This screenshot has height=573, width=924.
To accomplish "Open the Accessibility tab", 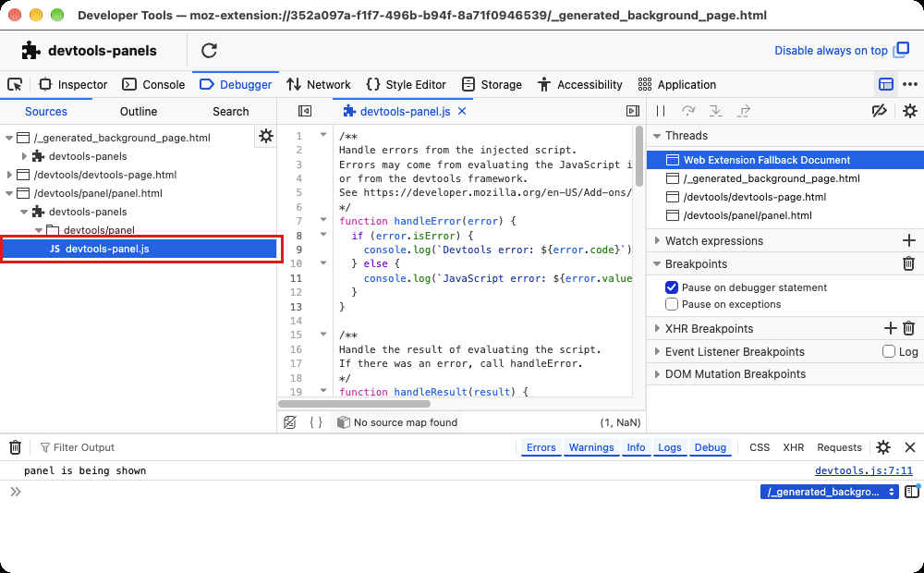I will 580,84.
